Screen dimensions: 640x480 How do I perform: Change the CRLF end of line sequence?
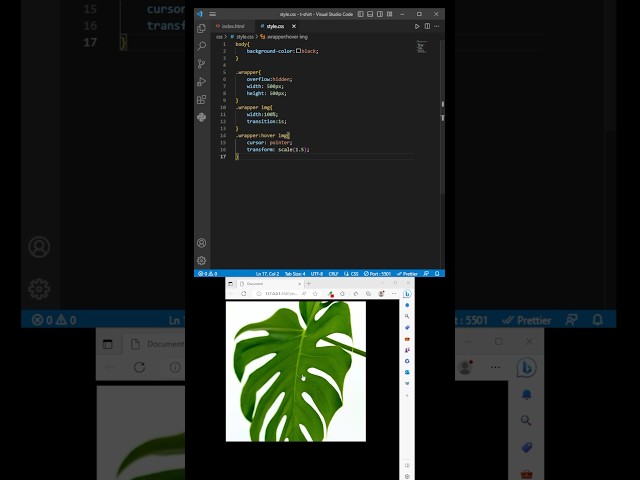tap(333, 273)
